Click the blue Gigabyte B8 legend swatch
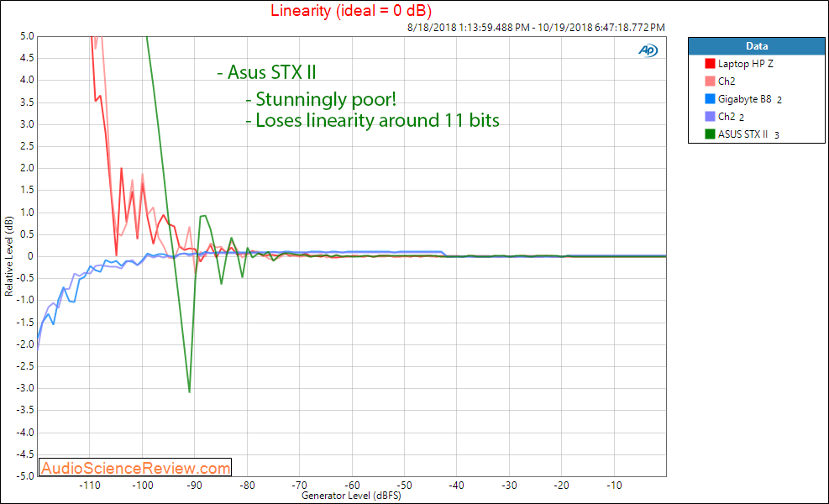The width and height of the screenshot is (829, 504). coord(710,99)
